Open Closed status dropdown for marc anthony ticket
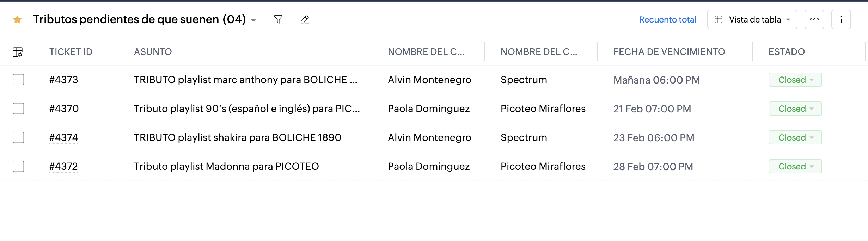This screenshot has width=868, height=241. coord(795,80)
